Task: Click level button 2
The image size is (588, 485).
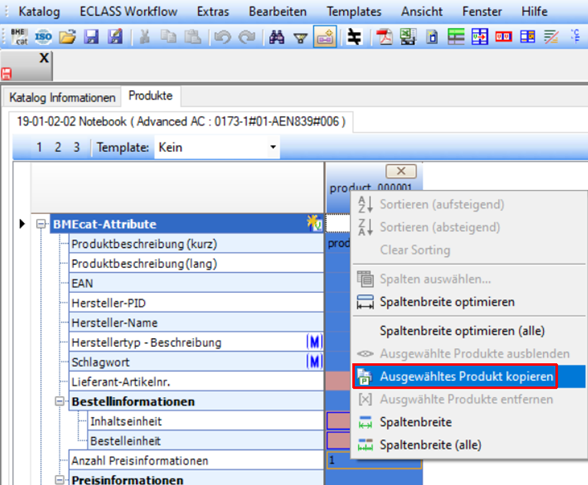Action: click(x=58, y=147)
